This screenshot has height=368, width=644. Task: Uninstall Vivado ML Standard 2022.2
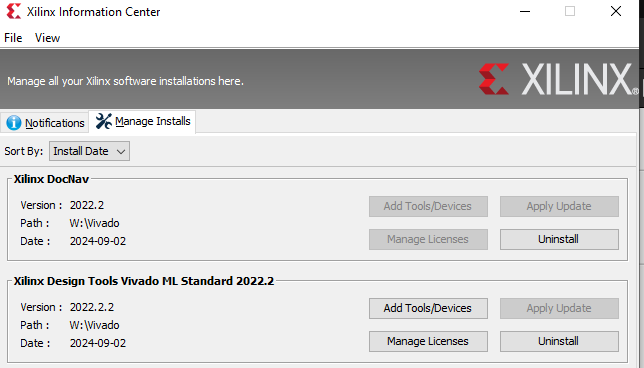point(559,341)
